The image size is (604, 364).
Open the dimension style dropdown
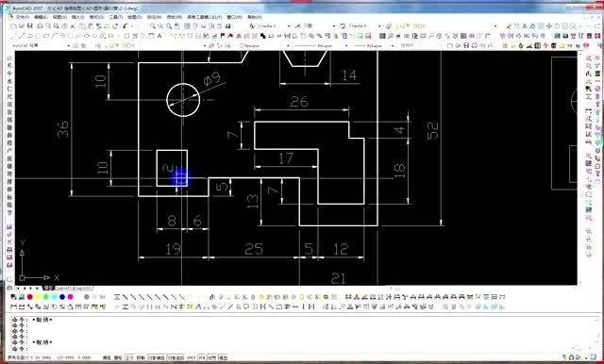tap(334, 26)
